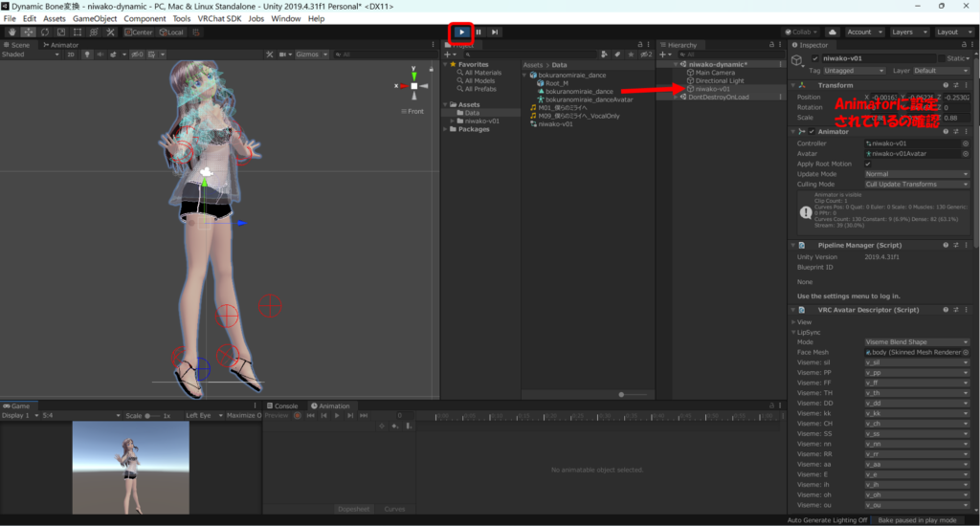Select niwako-v01 in the Hierarchy

[712, 89]
